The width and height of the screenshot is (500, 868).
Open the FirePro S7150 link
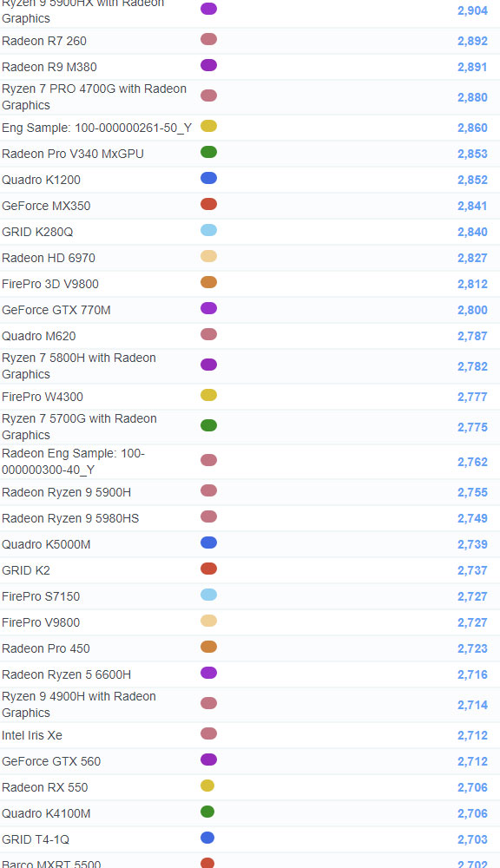pyautogui.click(x=41, y=597)
